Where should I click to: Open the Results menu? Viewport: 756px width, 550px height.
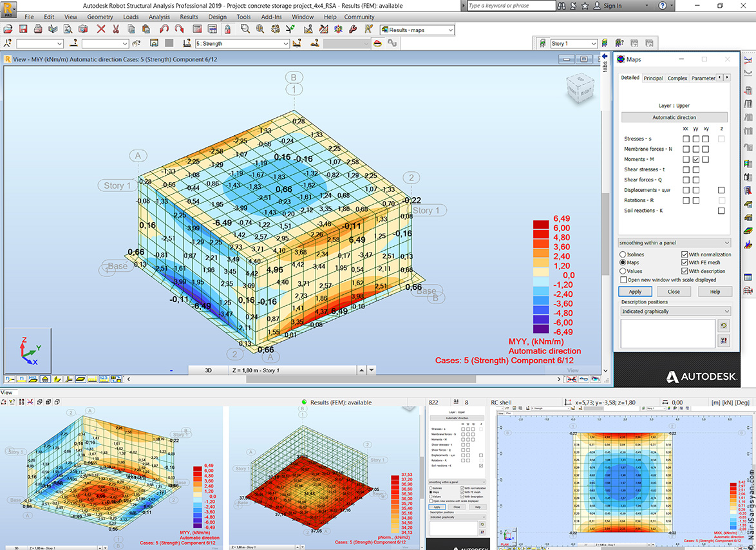(x=189, y=17)
